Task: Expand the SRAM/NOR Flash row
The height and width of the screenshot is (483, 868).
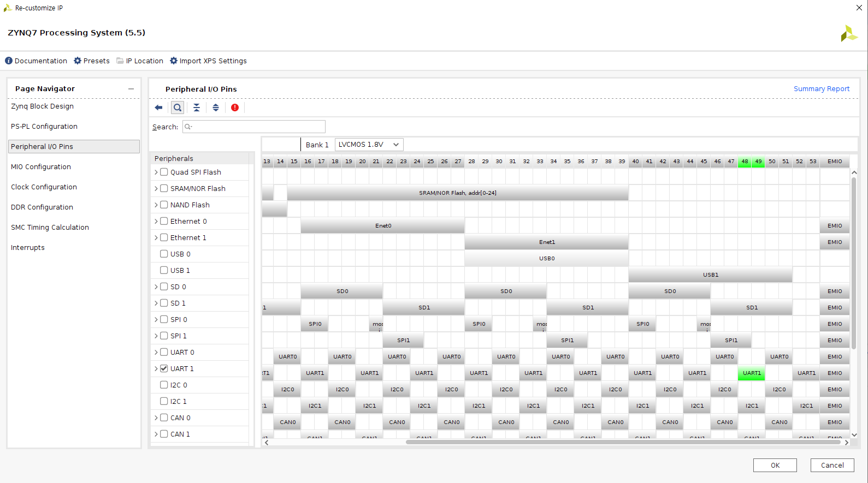Action: click(156, 188)
